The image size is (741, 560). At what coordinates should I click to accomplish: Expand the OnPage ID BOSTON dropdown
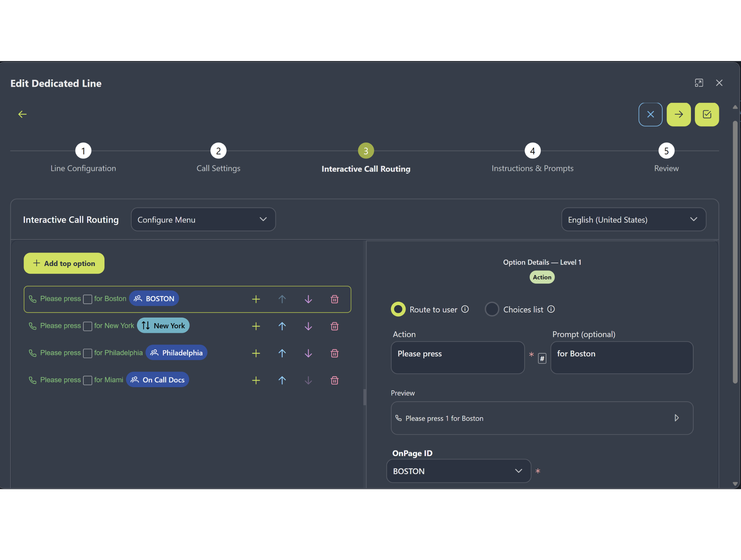(x=458, y=471)
